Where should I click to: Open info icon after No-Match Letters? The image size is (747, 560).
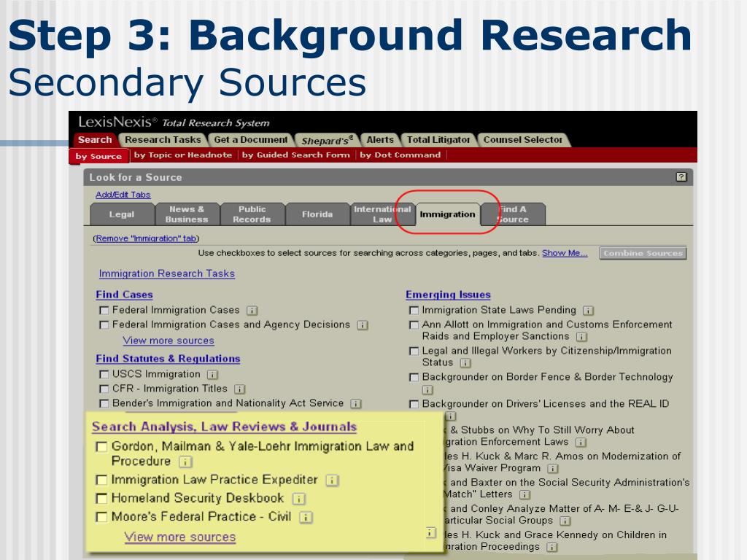tap(525, 495)
